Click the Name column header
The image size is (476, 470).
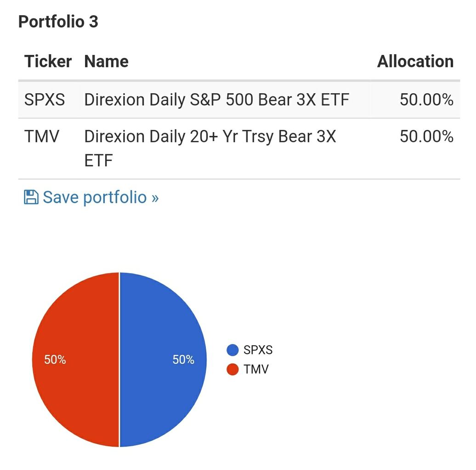pyautogui.click(x=106, y=62)
